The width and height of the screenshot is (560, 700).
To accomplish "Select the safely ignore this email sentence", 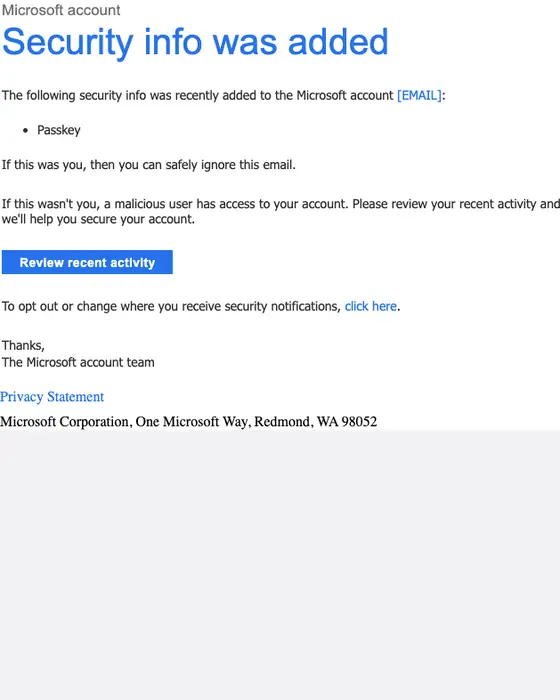I will (149, 165).
